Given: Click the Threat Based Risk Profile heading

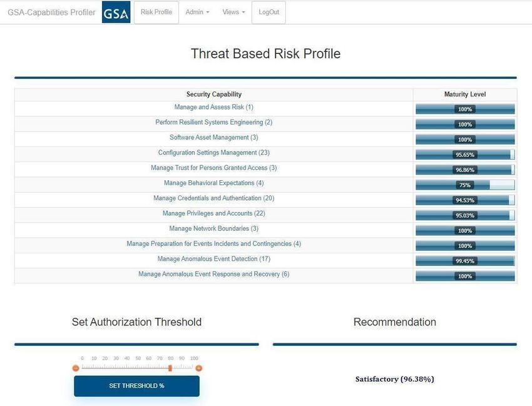Looking at the screenshot, I should [x=265, y=54].
